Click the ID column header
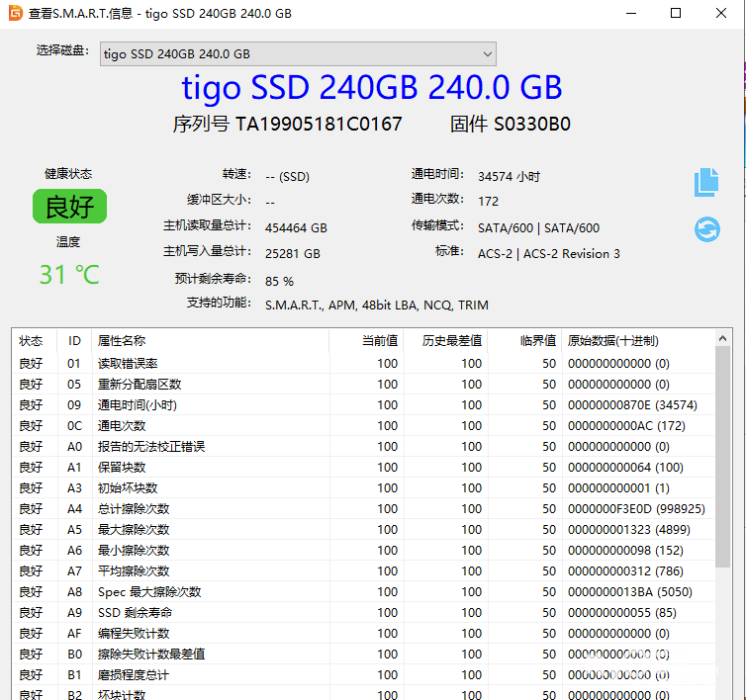 (x=74, y=340)
